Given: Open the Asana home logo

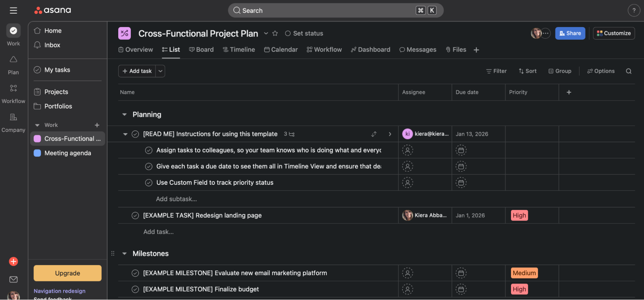Looking at the screenshot, I should pyautogui.click(x=52, y=10).
